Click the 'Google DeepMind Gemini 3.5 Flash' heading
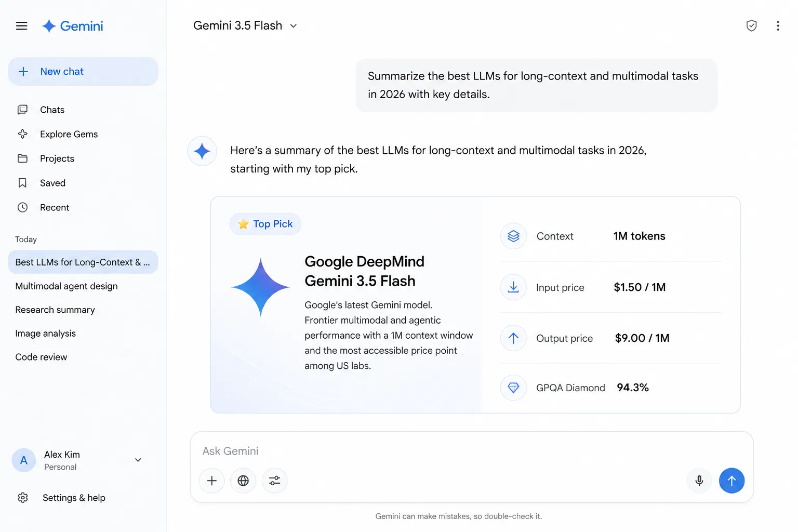Image resolution: width=798 pixels, height=532 pixels. pyautogui.click(x=364, y=271)
